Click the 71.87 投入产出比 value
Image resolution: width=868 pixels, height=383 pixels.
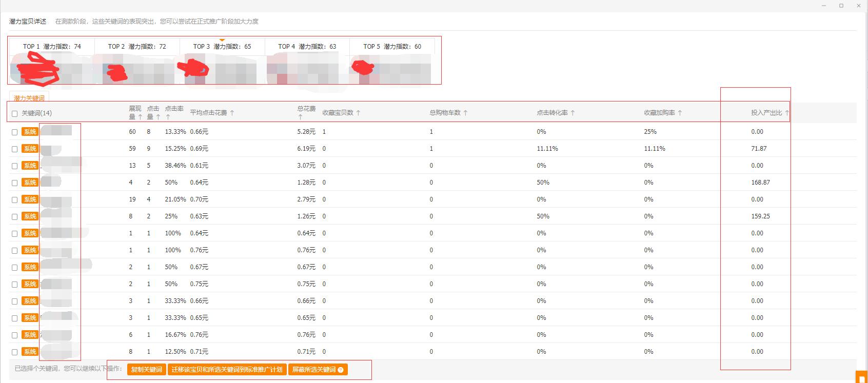(x=759, y=149)
